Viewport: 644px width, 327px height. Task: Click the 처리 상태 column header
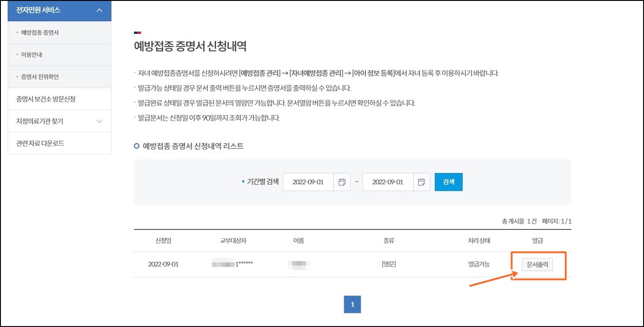click(479, 241)
